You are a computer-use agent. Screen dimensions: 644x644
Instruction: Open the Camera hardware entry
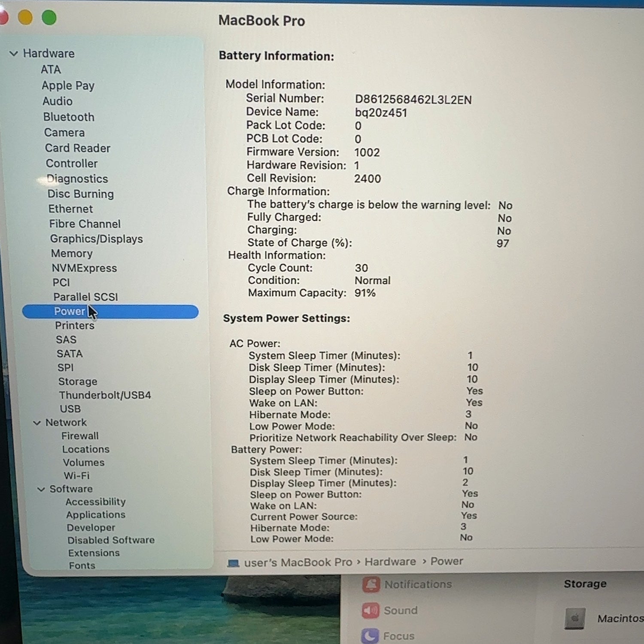(64, 132)
